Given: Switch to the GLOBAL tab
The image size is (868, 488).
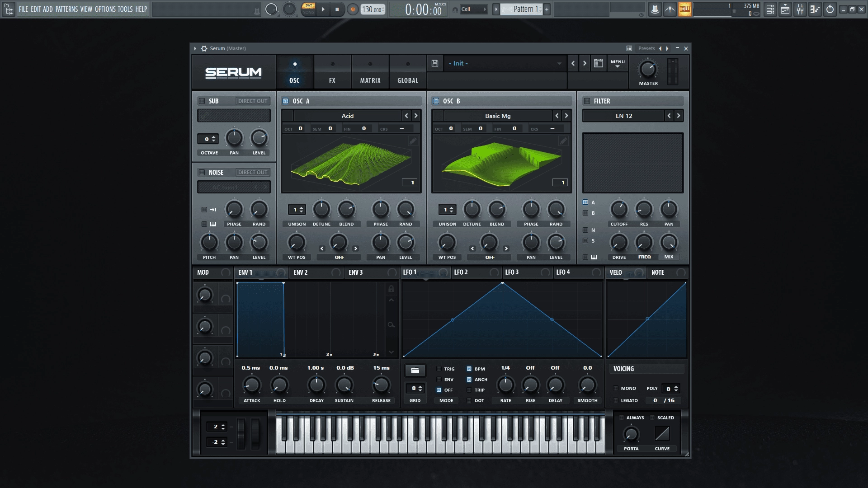Looking at the screenshot, I should (x=408, y=72).
